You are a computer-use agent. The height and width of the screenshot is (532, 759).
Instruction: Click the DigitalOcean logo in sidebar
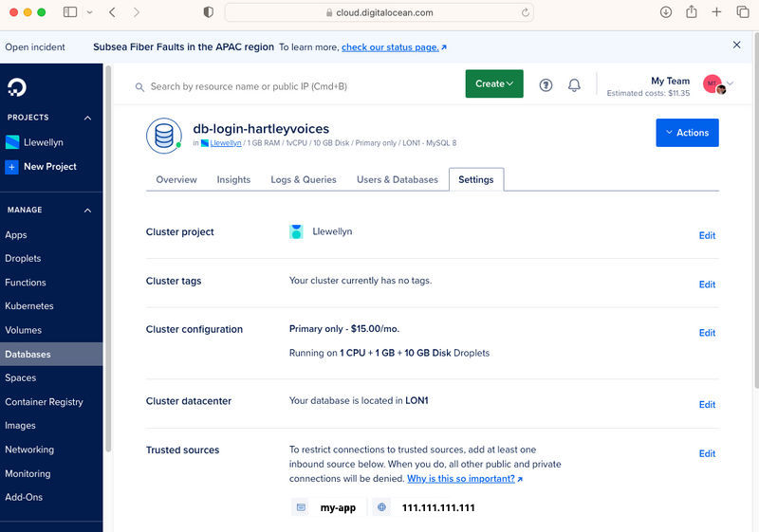pos(16,87)
